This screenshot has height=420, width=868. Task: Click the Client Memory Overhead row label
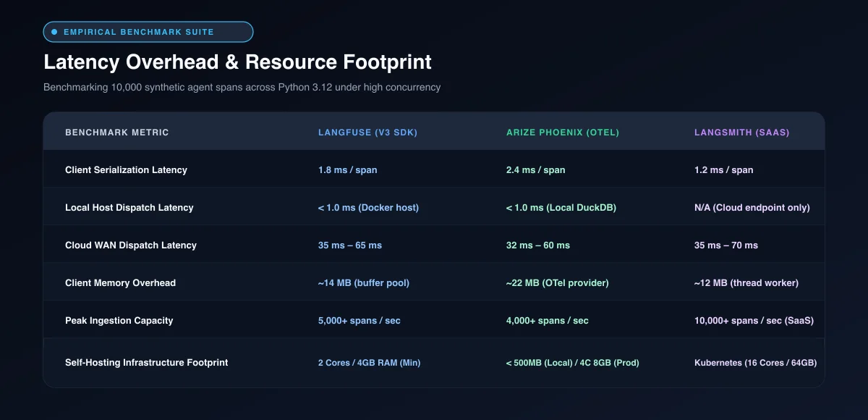(120, 283)
